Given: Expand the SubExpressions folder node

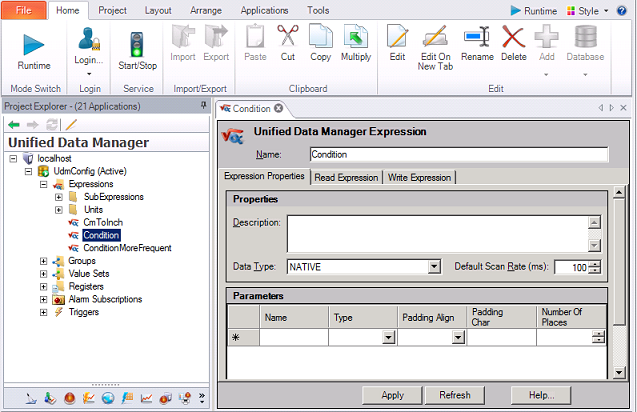Looking at the screenshot, I should [x=59, y=197].
